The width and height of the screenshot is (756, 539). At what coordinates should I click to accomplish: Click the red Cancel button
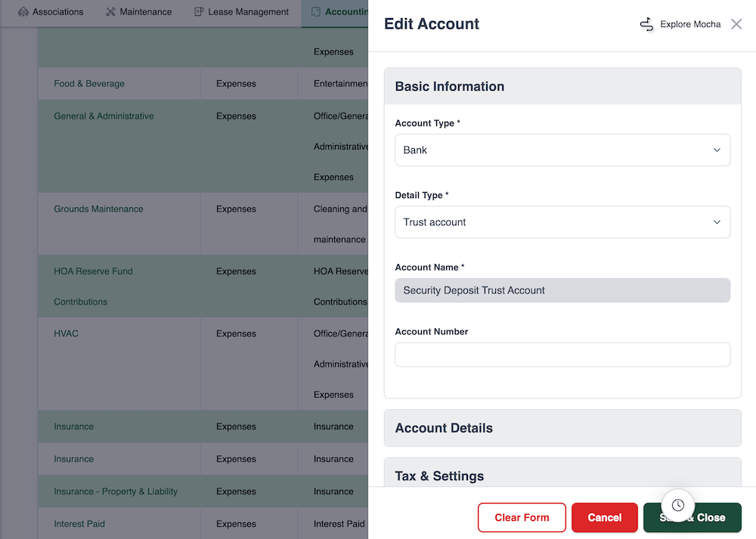[x=605, y=517]
